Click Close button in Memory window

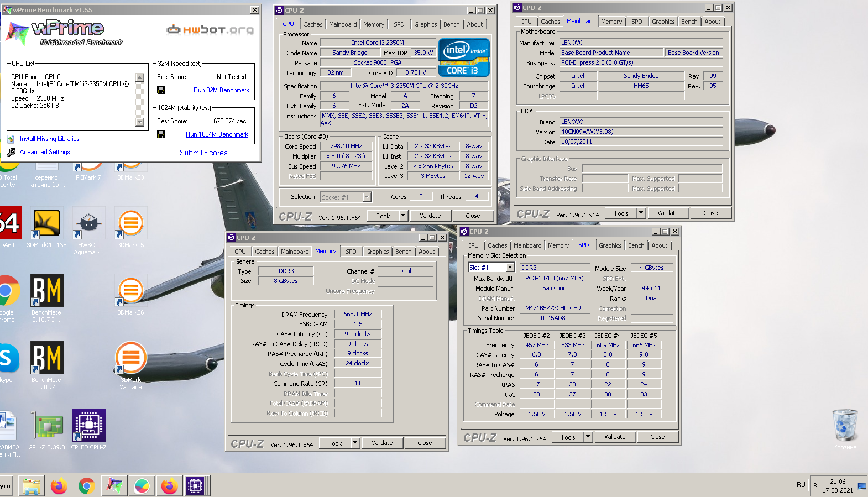click(425, 443)
